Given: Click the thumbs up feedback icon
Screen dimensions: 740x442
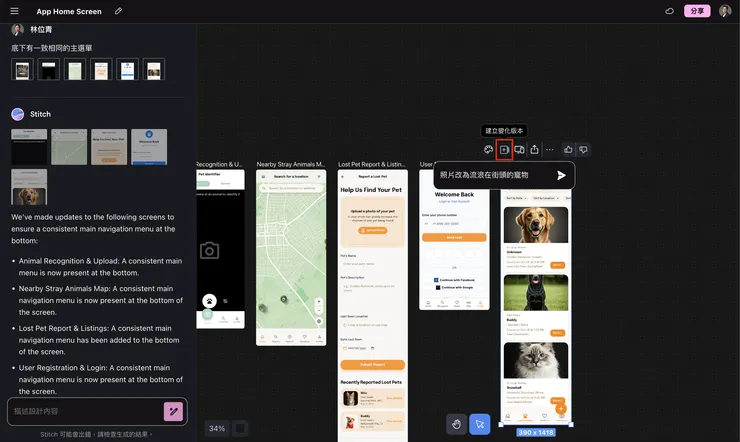Looking at the screenshot, I should point(568,150).
